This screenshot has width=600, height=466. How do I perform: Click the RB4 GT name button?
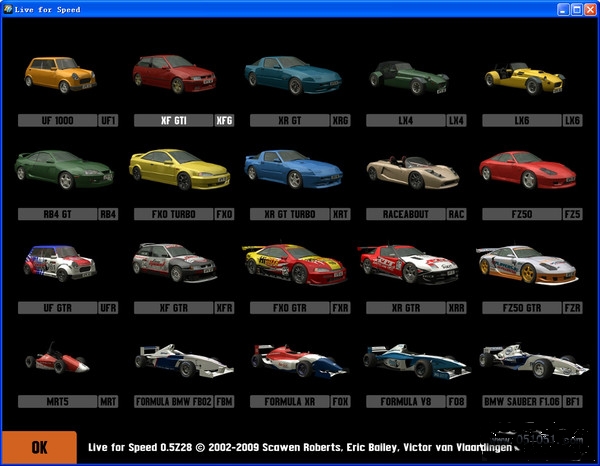click(x=57, y=214)
